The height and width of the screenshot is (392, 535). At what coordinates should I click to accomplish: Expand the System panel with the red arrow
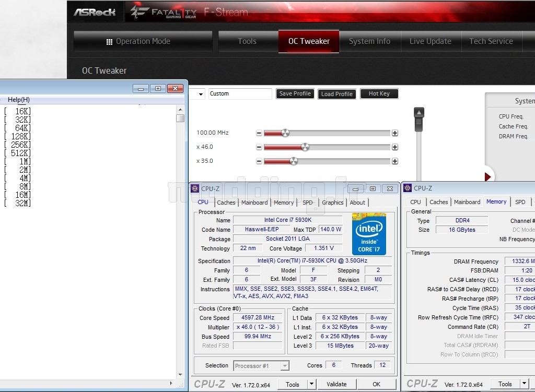click(x=487, y=176)
